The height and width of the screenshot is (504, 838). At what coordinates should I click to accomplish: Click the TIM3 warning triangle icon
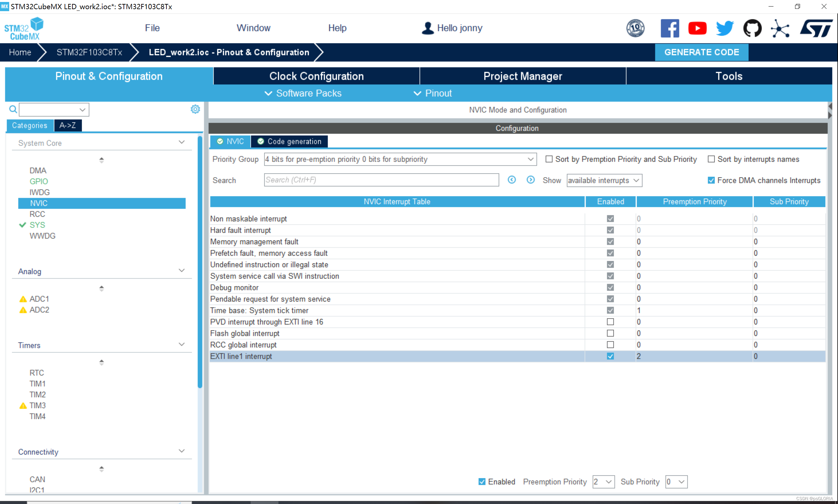pos(23,405)
